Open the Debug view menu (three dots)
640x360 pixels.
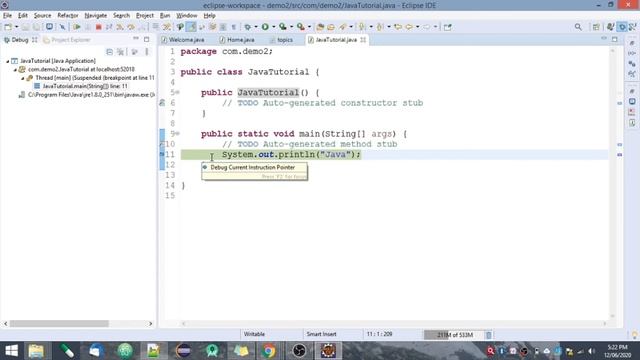pyautogui.click(x=147, y=52)
